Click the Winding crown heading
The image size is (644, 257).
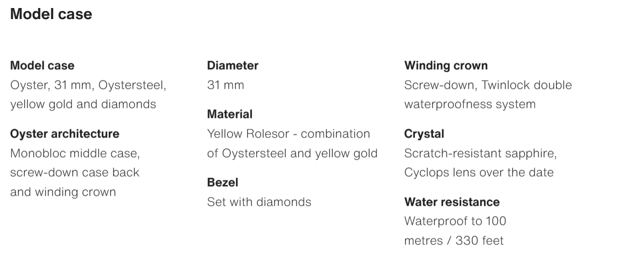pos(446,66)
